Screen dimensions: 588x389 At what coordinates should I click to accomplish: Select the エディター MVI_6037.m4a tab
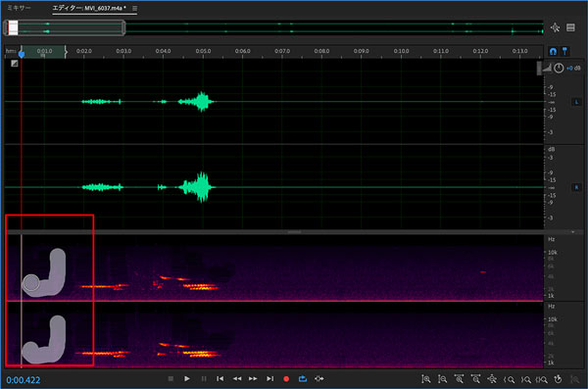point(89,8)
